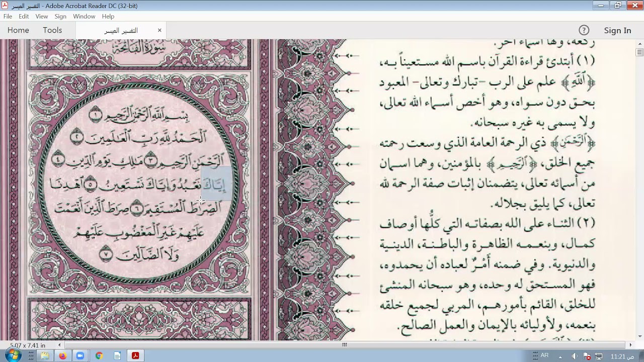
Task: Click the Help question mark icon
Action: click(x=584, y=30)
